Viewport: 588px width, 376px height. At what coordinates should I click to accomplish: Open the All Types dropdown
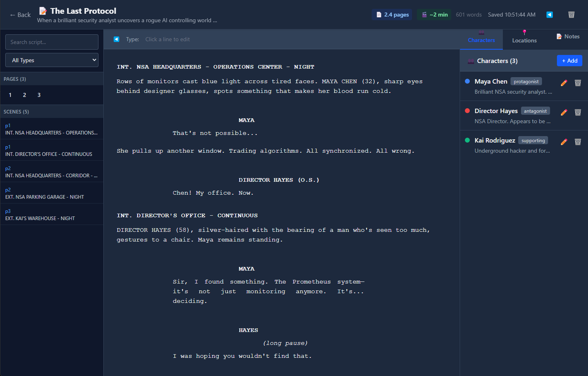coord(52,60)
